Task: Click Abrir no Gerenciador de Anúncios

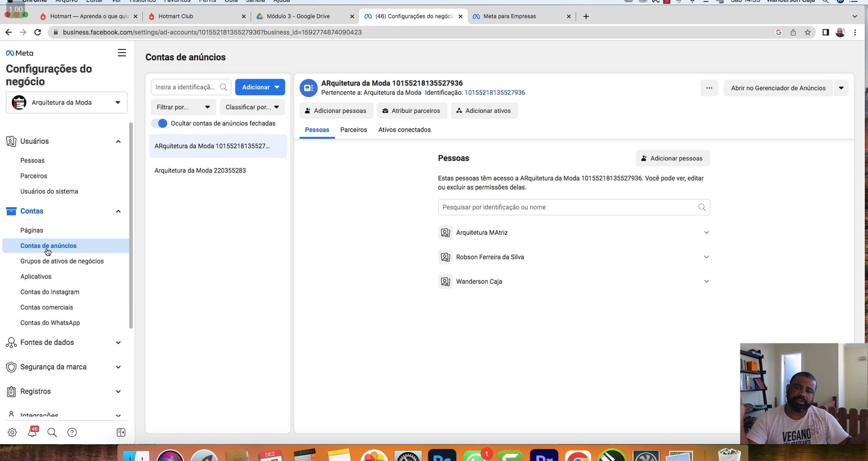Action: coord(778,88)
